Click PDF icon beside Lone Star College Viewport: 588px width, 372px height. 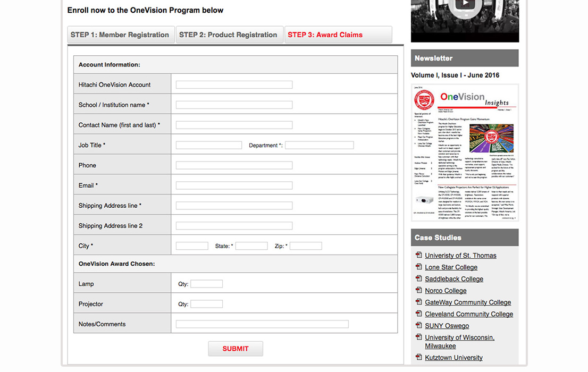point(419,267)
